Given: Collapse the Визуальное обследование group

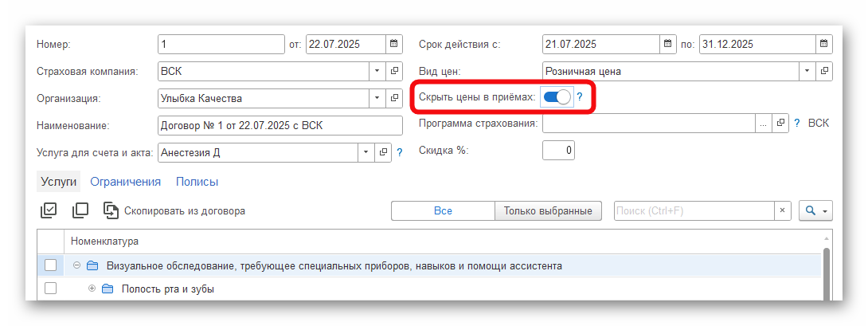Looking at the screenshot, I should coord(77,266).
